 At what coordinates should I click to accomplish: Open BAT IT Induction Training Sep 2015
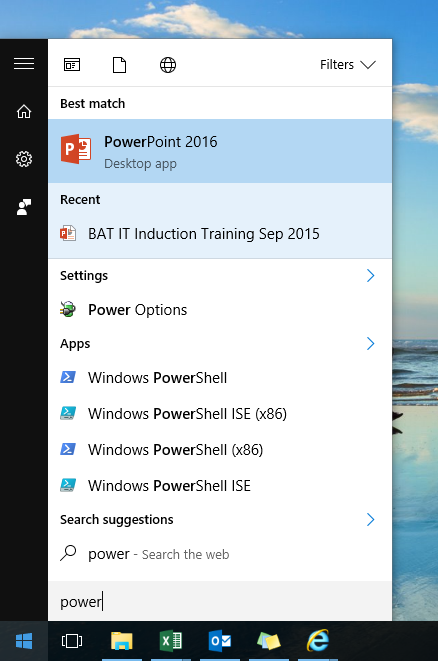pyautogui.click(x=220, y=234)
